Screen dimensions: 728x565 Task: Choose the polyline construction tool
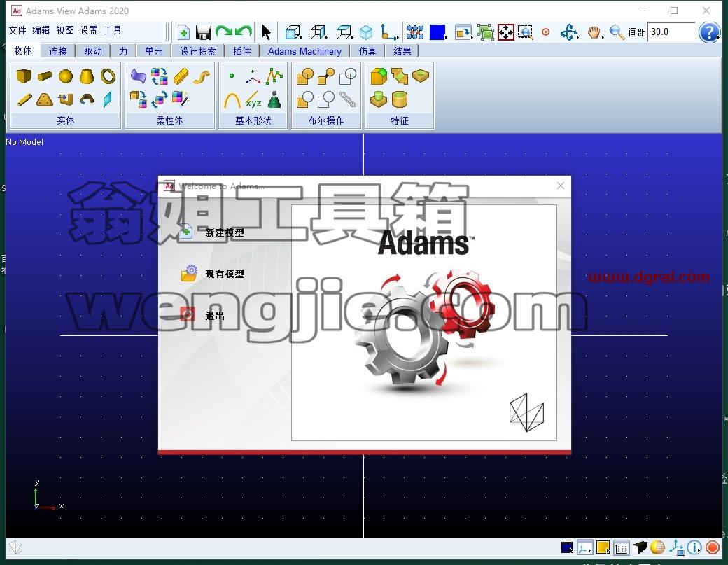[x=274, y=76]
